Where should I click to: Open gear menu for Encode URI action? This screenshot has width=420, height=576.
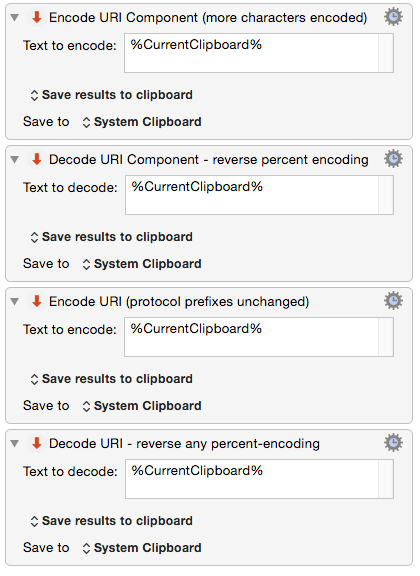coord(394,301)
